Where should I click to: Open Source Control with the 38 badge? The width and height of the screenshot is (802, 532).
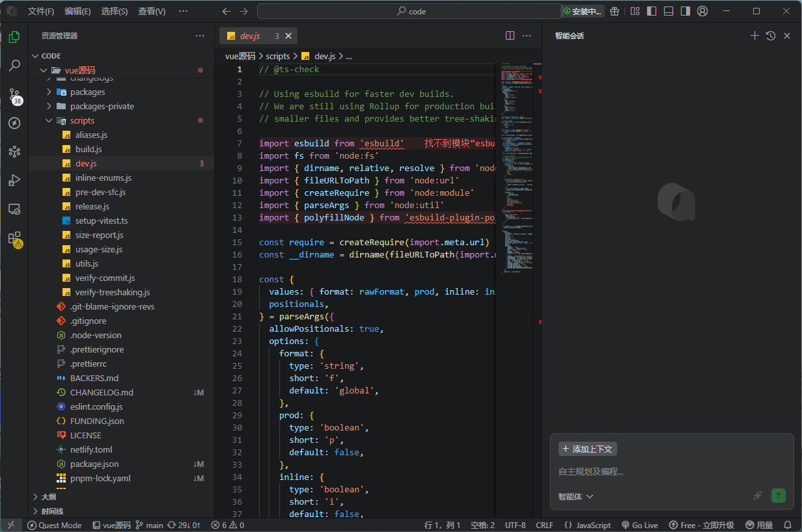(x=14, y=96)
